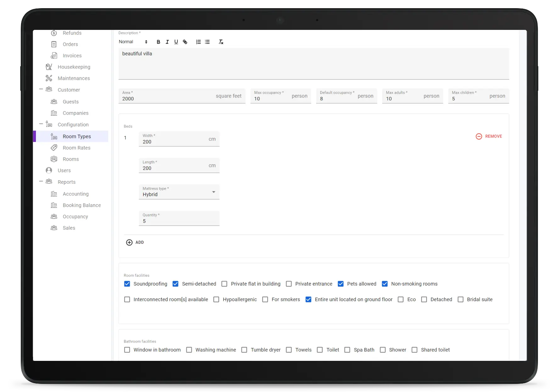This screenshot has height=392, width=560.
Task: Create a bulleted list in description
Action: click(x=207, y=42)
